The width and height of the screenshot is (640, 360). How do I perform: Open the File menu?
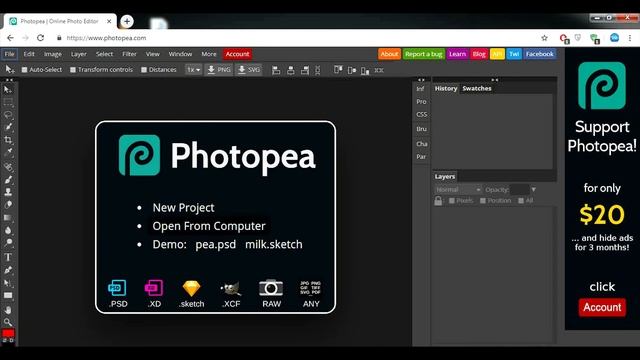(x=9, y=54)
